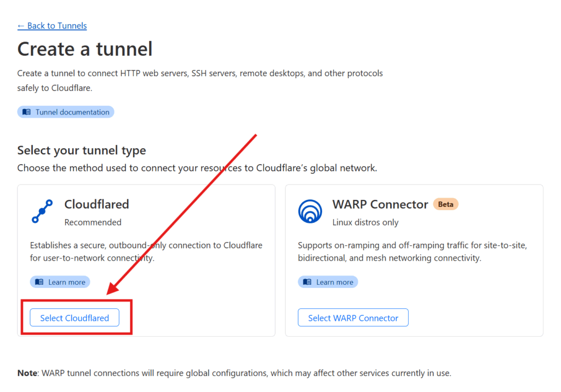Click the WARP Connector card title
The image size is (561, 392).
pos(380,204)
